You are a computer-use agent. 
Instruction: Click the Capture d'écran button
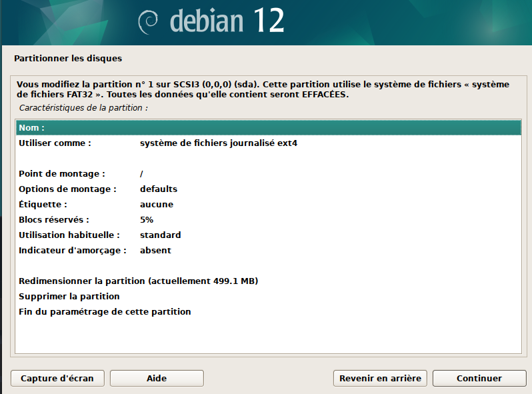click(x=57, y=378)
